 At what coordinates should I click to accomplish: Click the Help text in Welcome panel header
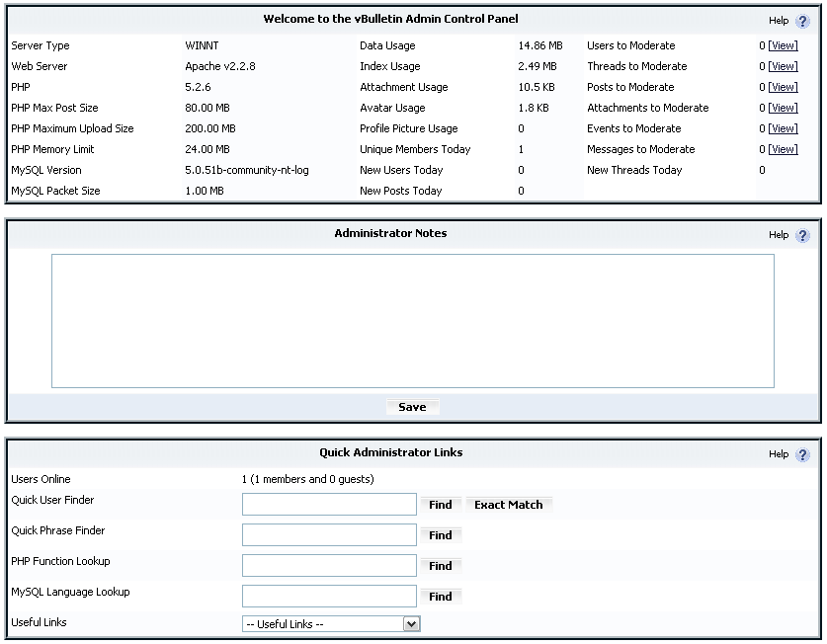click(779, 21)
